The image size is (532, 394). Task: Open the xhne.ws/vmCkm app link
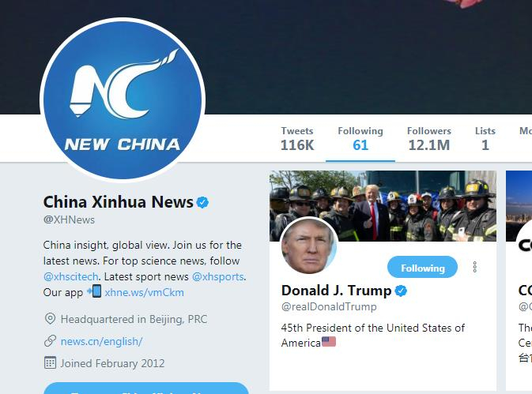[144, 292]
